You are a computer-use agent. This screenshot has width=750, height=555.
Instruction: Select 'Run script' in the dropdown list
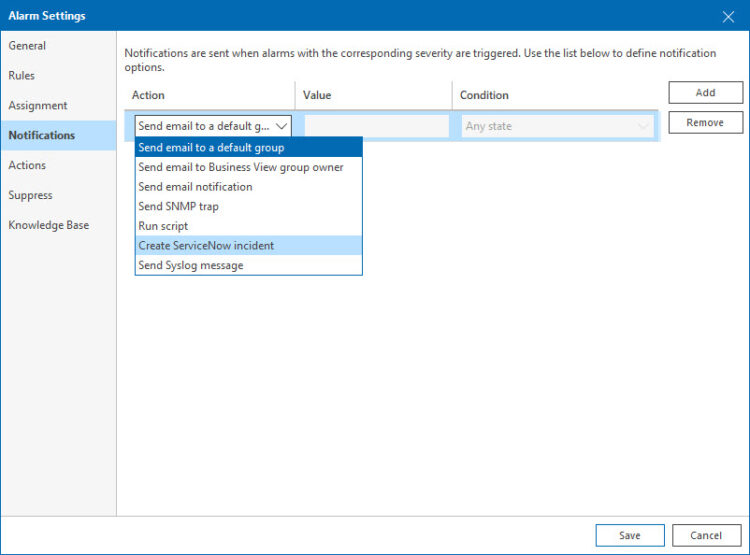coord(163,226)
